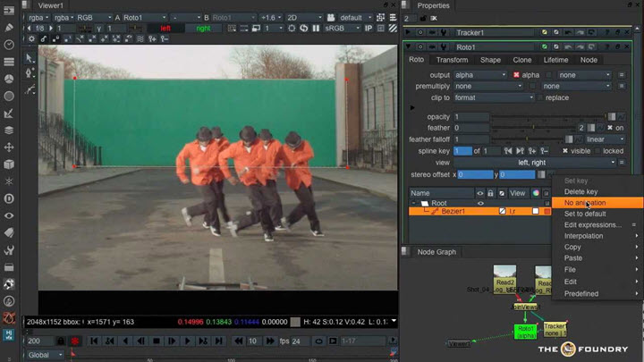Screen dimensions: 644x362
Task: Toggle the frame lock padlock icon
Action: tap(60, 341)
